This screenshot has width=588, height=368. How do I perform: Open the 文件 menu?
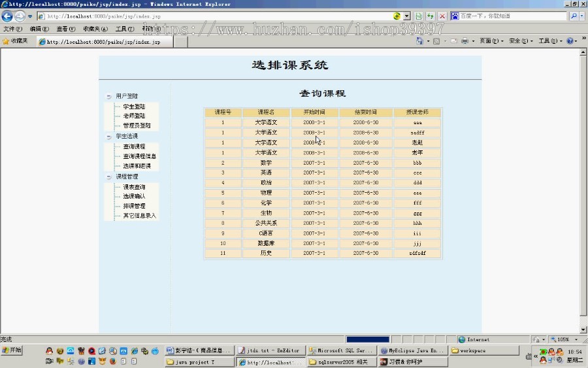click(x=12, y=29)
